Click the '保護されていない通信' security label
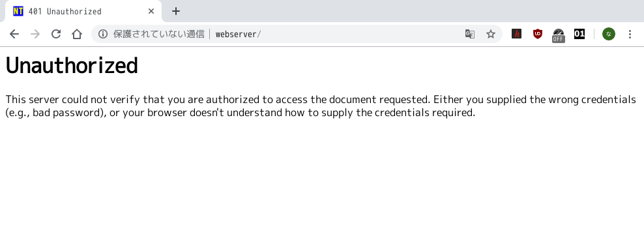 coord(159,34)
